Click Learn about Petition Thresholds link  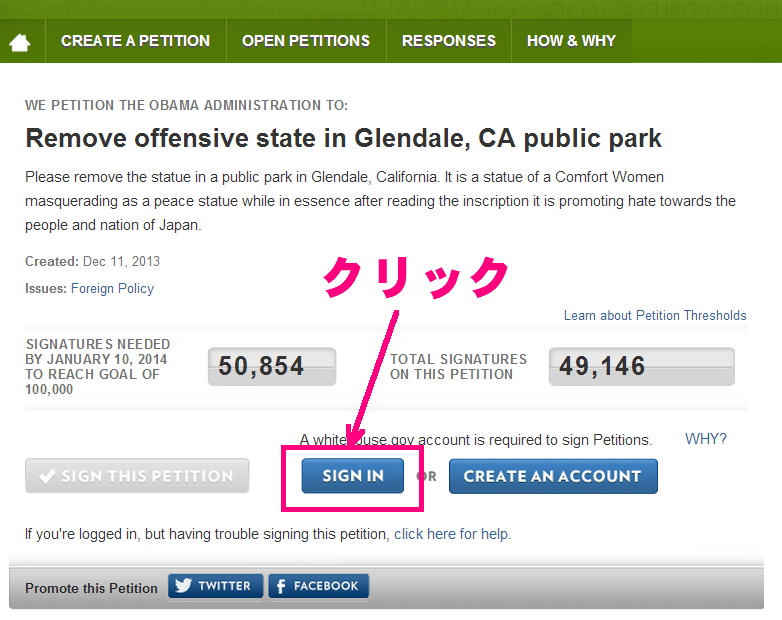pos(655,315)
